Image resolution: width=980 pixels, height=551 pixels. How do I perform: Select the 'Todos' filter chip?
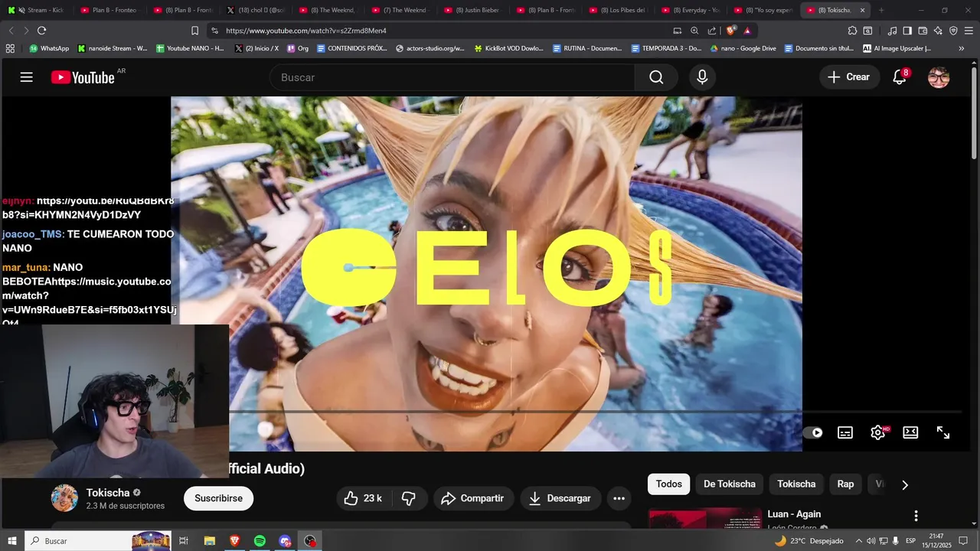coord(668,484)
